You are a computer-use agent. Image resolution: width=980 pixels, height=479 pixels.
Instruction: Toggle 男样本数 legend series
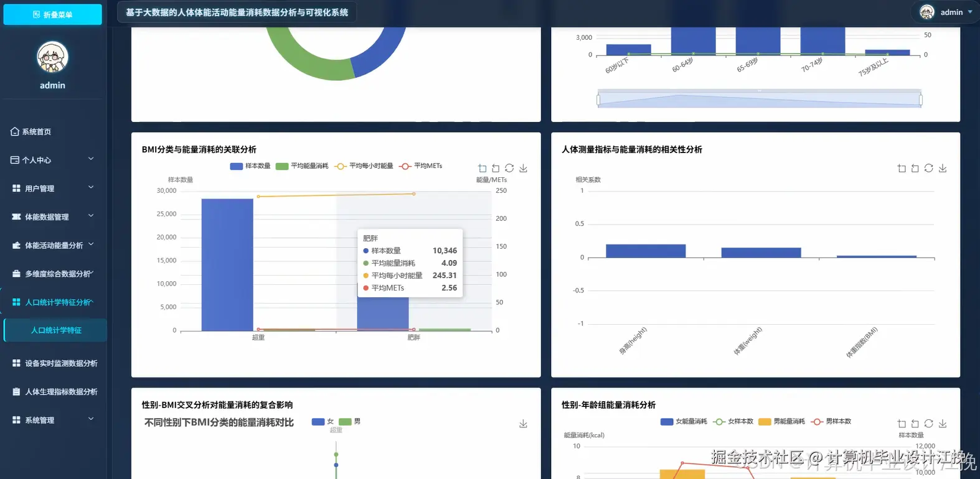pos(831,422)
